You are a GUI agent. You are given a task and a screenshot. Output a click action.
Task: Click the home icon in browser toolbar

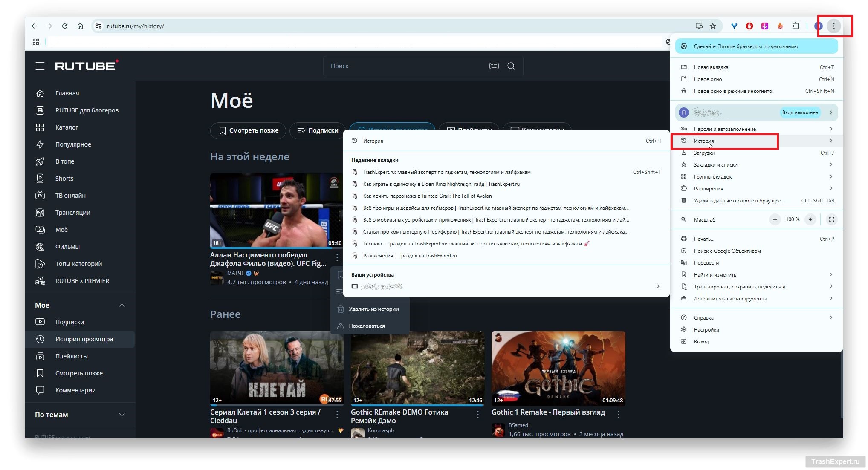pos(80,26)
